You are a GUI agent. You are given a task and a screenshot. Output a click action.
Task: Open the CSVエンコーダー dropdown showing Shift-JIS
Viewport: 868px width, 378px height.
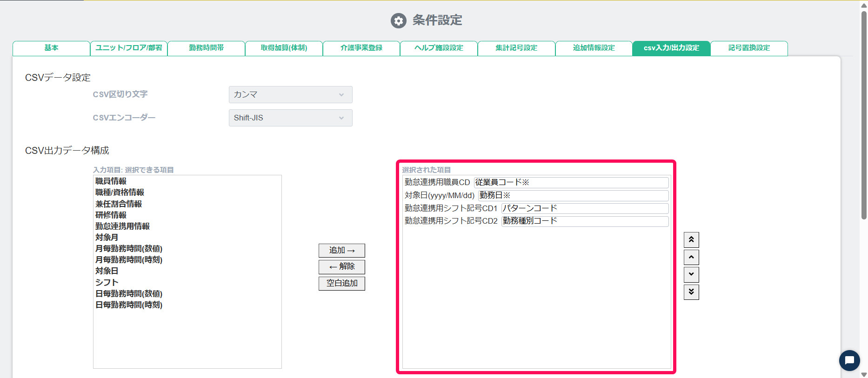pos(290,118)
